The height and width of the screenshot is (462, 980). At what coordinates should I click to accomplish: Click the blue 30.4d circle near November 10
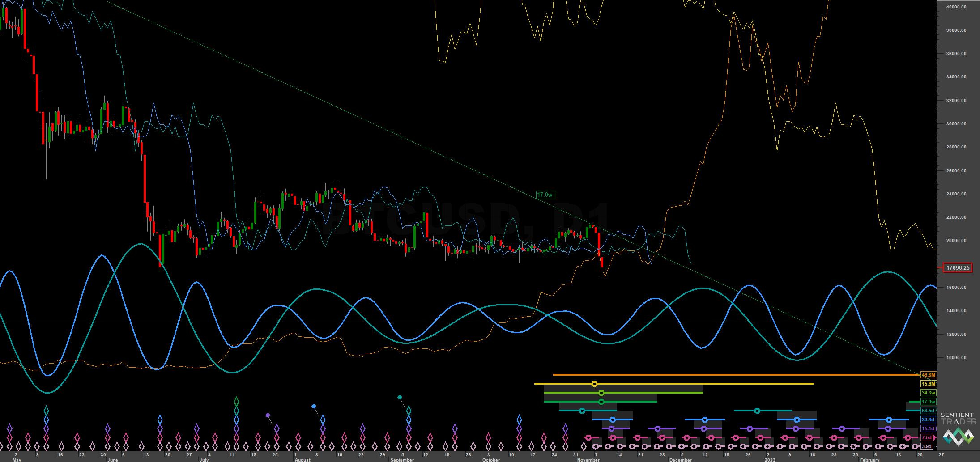point(613,420)
